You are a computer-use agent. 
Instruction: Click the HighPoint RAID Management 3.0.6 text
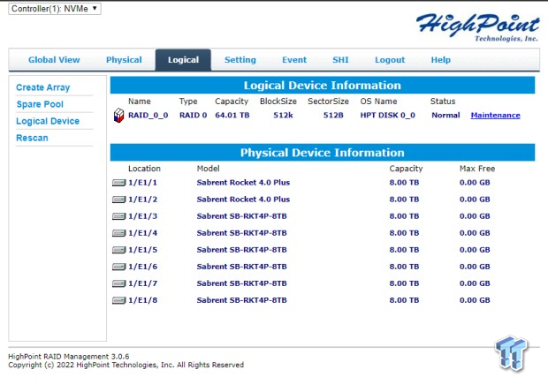[69, 357]
